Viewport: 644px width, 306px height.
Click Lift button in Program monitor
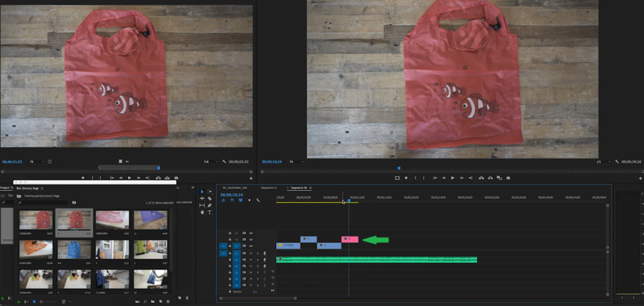(481, 178)
